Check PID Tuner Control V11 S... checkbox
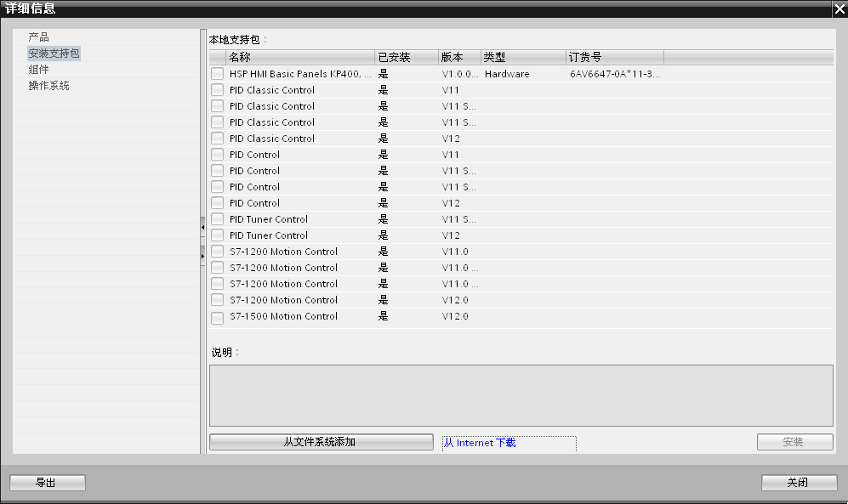Image resolution: width=848 pixels, height=504 pixels. (218, 219)
